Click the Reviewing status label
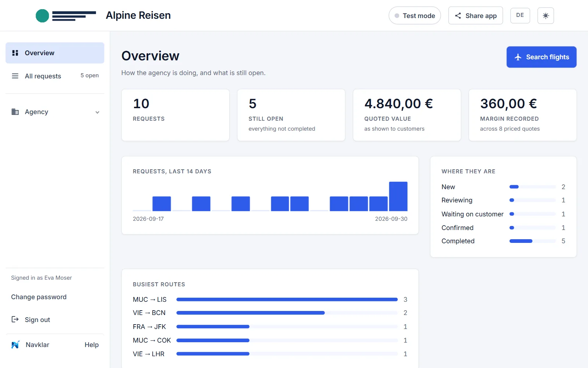 [x=457, y=200]
